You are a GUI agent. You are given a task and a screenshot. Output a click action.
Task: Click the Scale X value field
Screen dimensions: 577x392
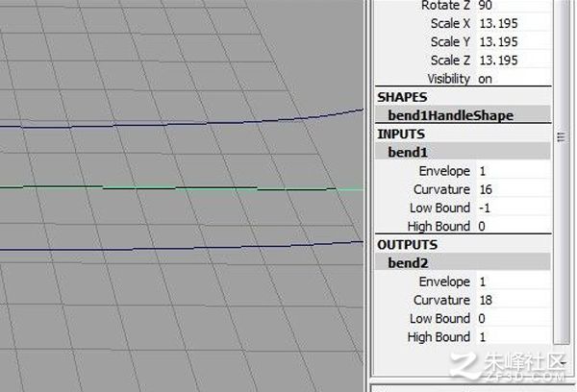[x=514, y=23]
